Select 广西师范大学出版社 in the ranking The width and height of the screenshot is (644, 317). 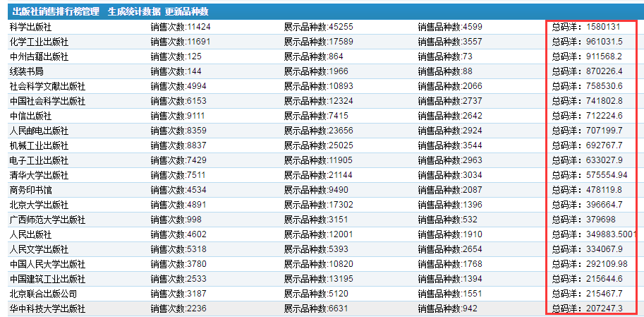(47, 220)
